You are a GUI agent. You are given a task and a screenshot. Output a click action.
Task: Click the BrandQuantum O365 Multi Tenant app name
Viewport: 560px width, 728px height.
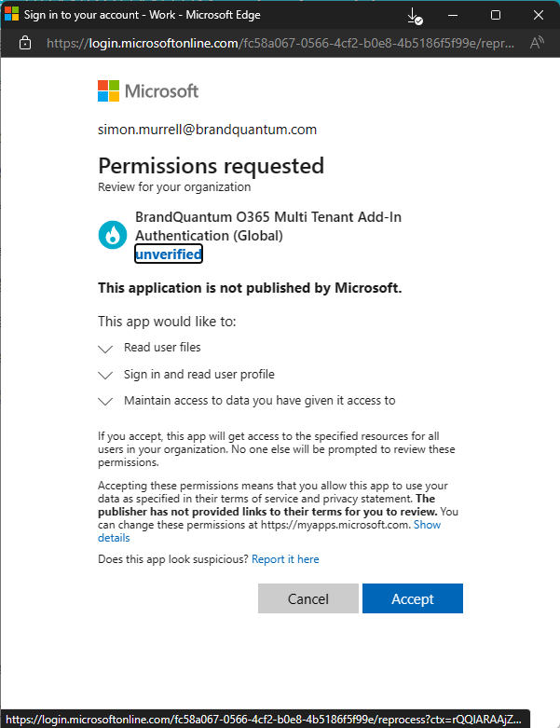268,227
